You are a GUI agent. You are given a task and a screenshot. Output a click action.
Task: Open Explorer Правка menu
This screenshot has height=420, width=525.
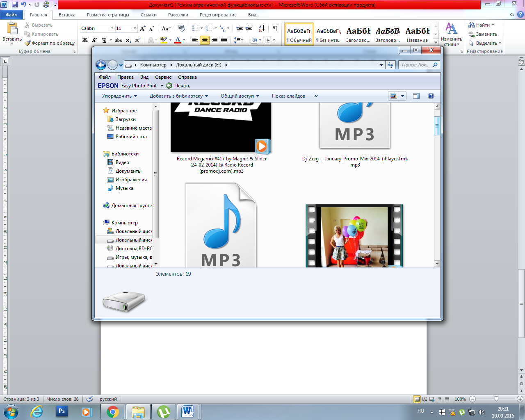pyautogui.click(x=126, y=77)
